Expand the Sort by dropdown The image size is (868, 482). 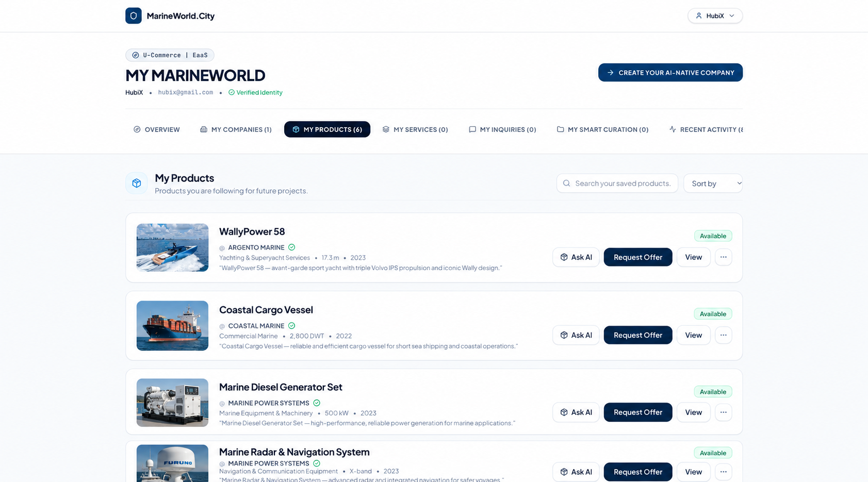[x=713, y=184]
